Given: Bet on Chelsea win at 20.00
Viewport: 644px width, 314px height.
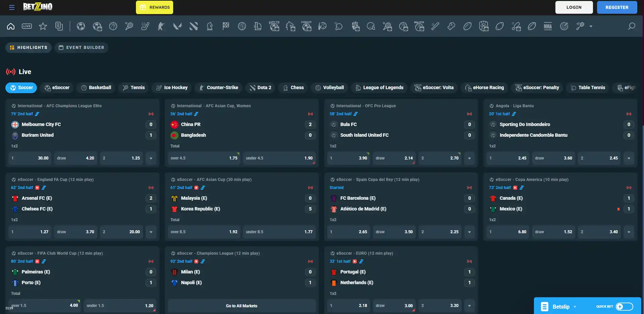Looking at the screenshot, I should 121,232.
